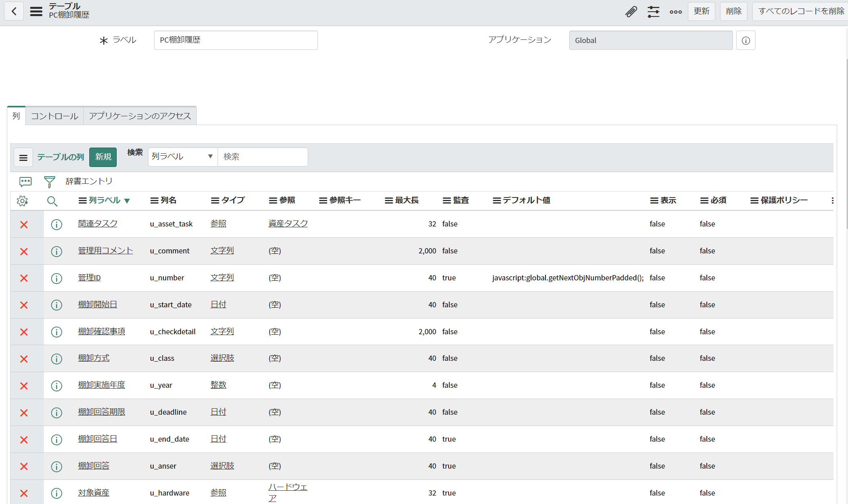Open the filter funnel icon
Image resolution: width=848 pixels, height=504 pixels.
[49, 182]
